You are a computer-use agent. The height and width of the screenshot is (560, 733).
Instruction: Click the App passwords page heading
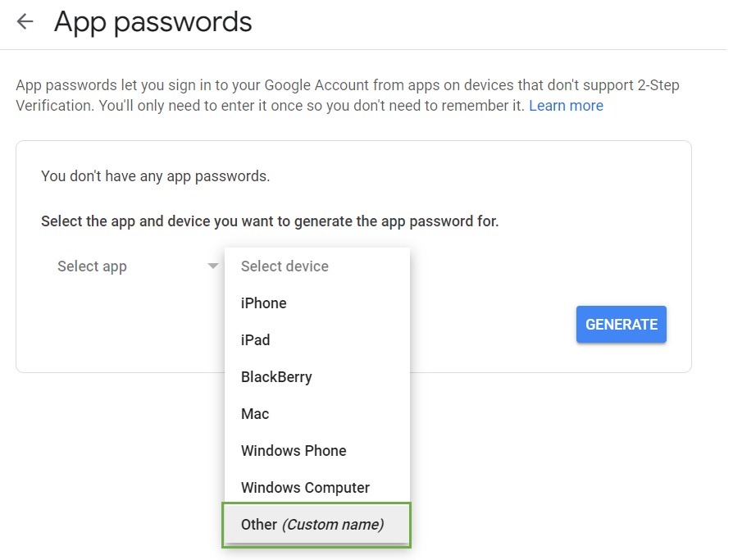153,22
